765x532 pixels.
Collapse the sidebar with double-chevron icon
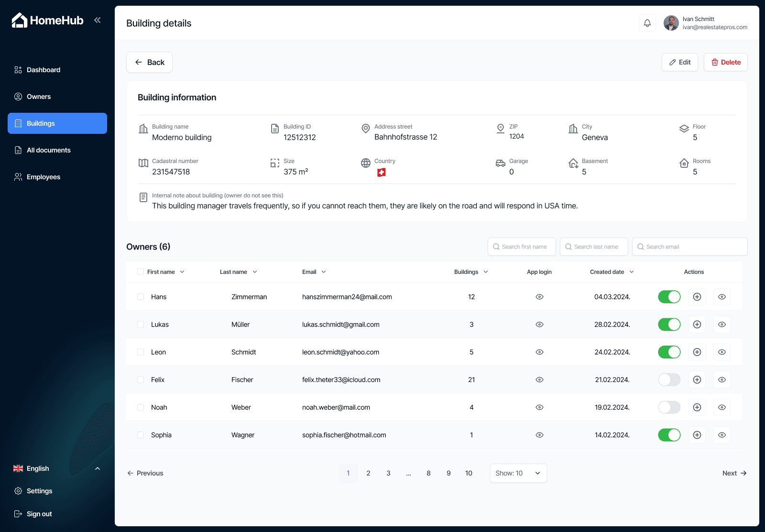pos(98,20)
